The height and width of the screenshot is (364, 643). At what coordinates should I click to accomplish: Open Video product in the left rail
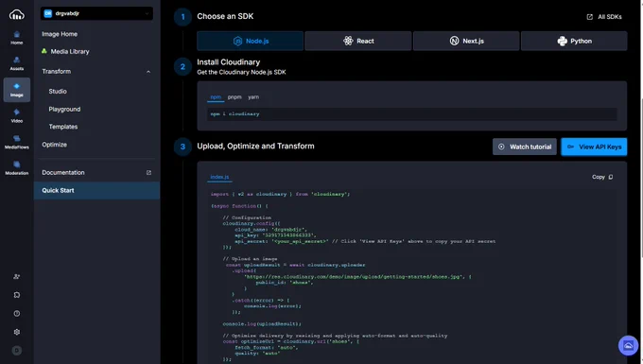click(16, 116)
